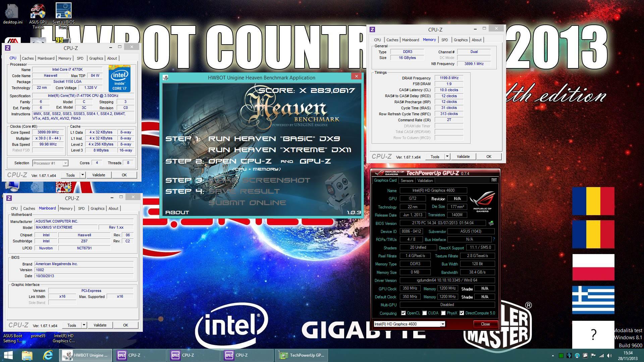The height and width of the screenshot is (362, 644).
Task: Click OK in CPU-Z Mainboard window
Action: [125, 325]
